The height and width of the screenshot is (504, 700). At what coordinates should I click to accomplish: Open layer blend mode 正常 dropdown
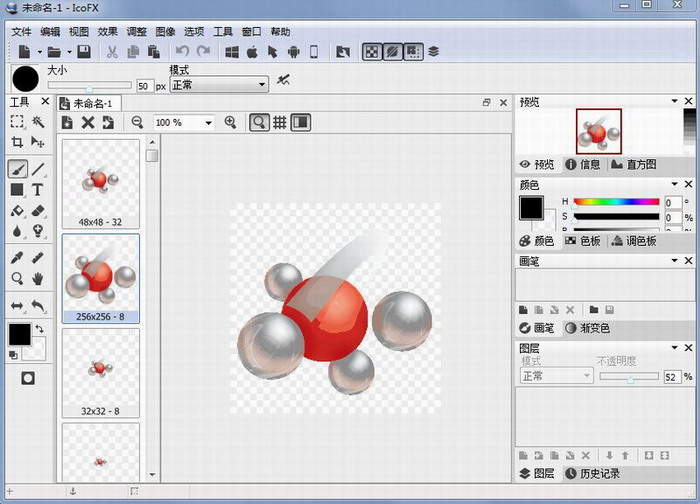pos(556,376)
